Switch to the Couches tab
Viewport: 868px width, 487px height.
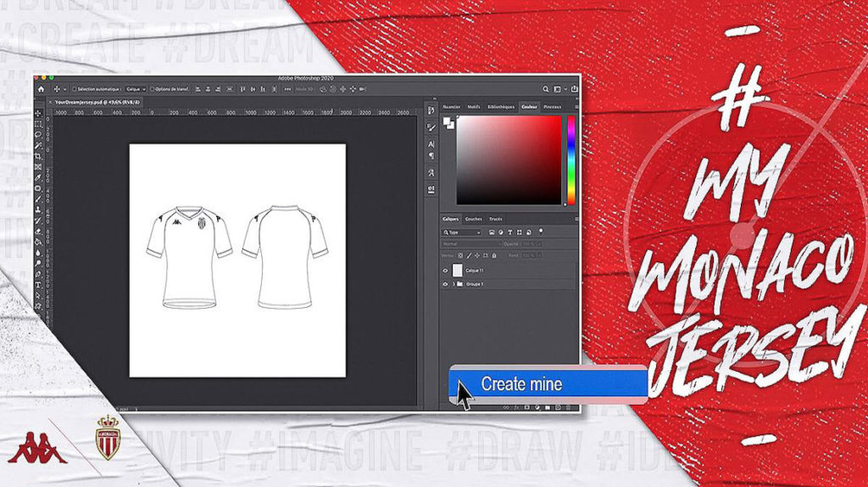(x=473, y=219)
